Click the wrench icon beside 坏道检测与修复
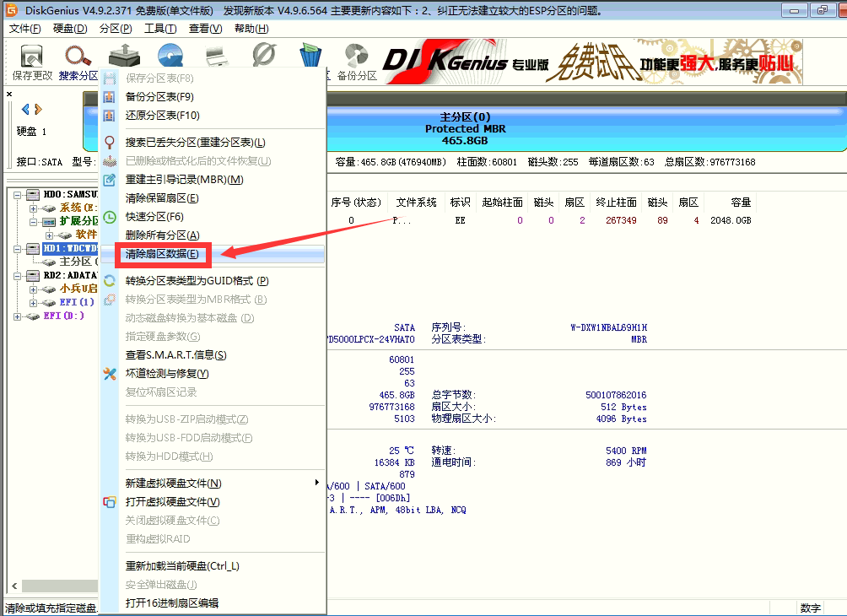 [x=111, y=371]
